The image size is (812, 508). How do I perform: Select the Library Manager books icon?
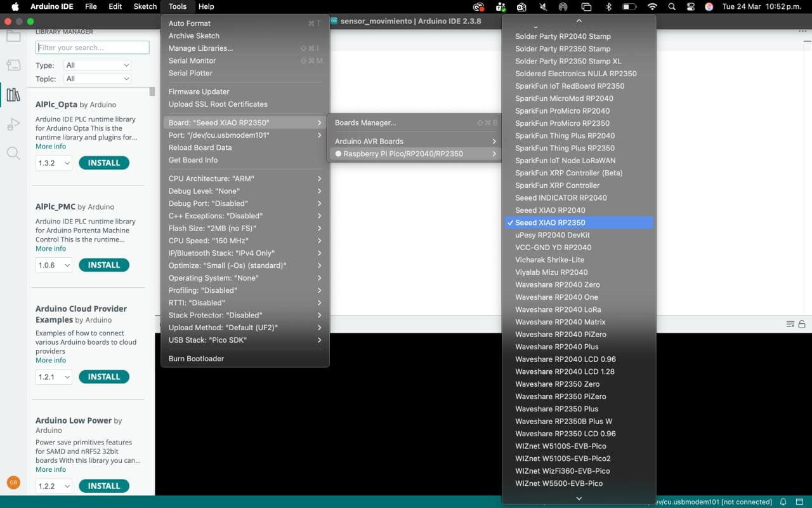pyautogui.click(x=13, y=95)
